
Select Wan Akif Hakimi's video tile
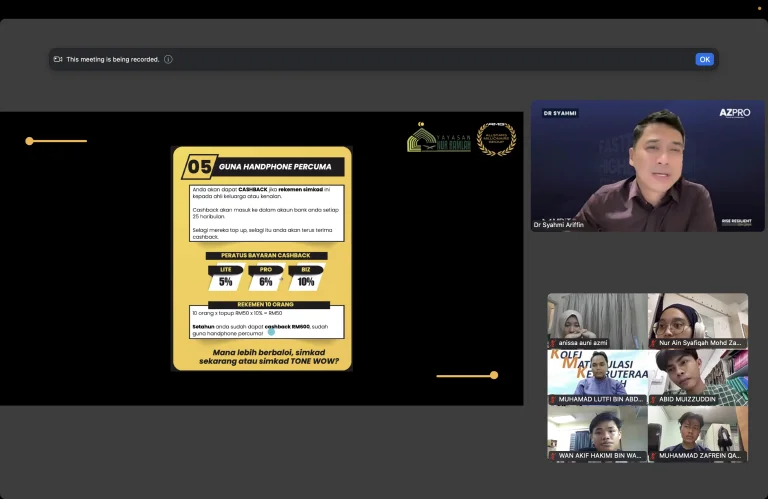coord(597,430)
